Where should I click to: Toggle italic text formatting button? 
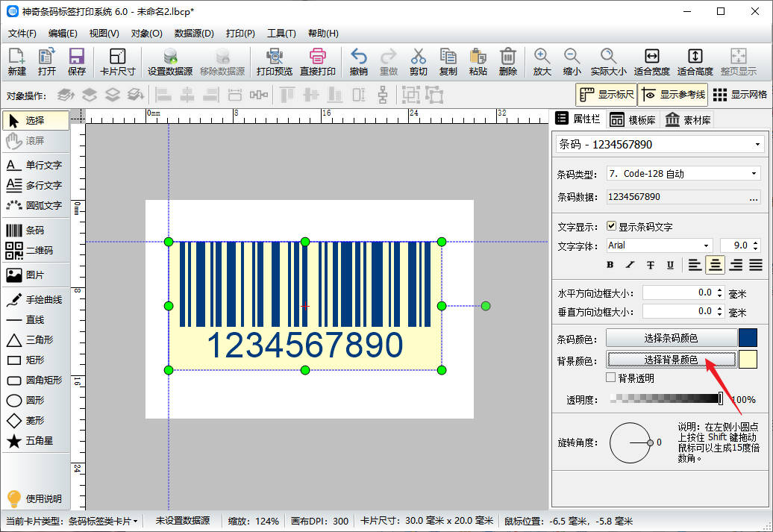[630, 265]
